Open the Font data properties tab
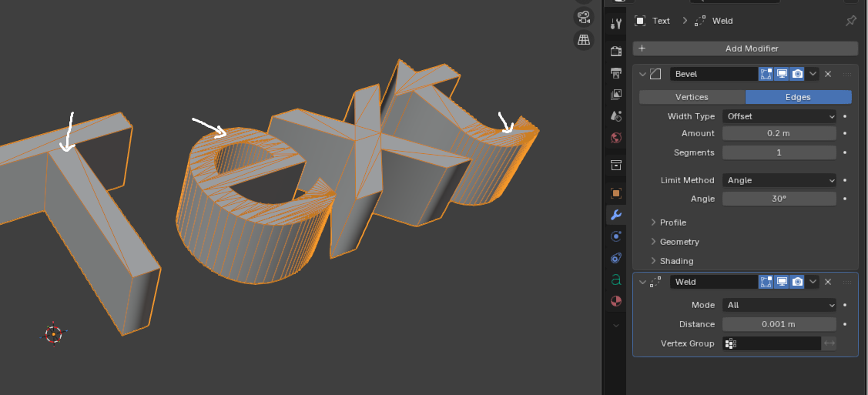Image resolution: width=868 pixels, height=395 pixels. point(616,280)
